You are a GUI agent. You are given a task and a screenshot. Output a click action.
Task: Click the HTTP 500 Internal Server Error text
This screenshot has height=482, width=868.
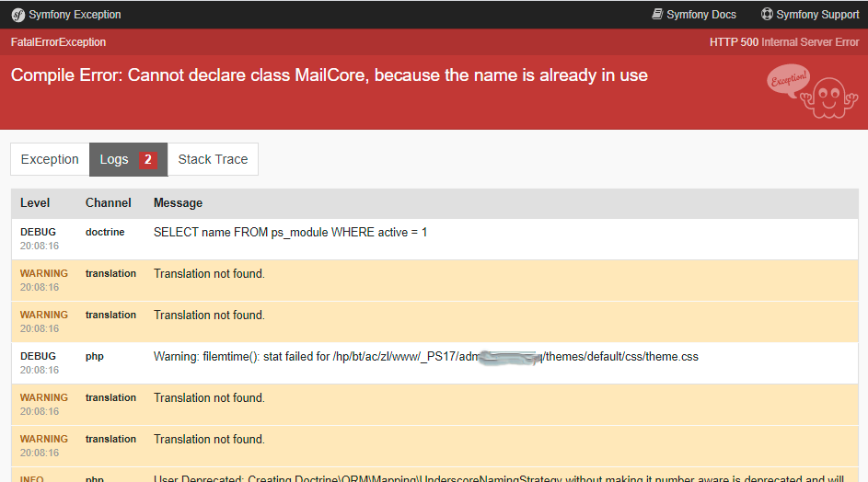point(784,42)
